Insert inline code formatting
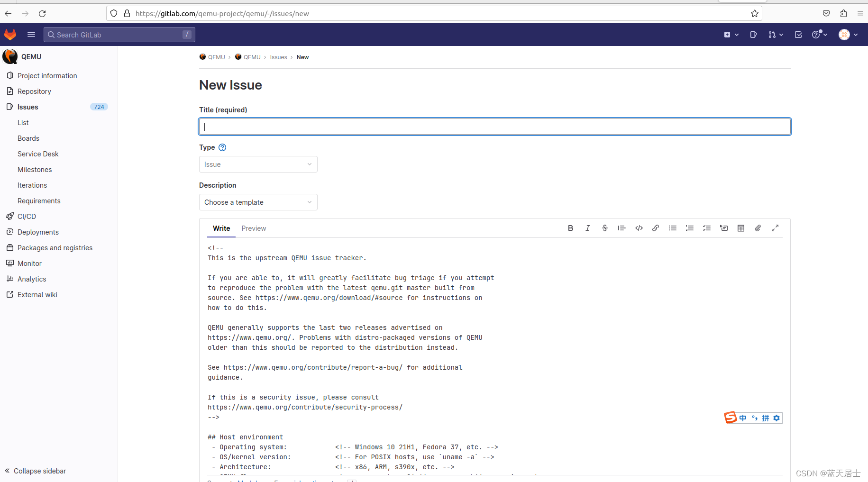The height and width of the screenshot is (482, 868). [x=639, y=228]
